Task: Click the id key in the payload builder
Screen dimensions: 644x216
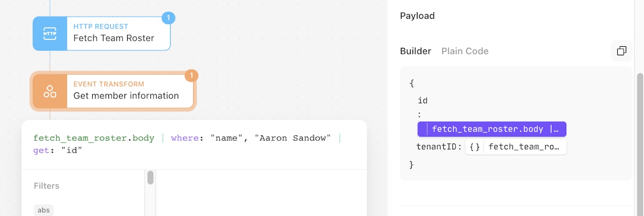Action: 422,100
